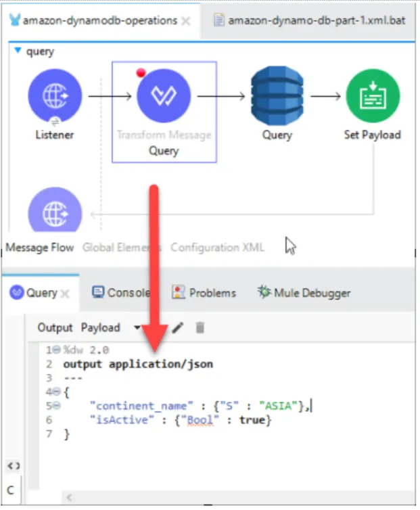Click the pencil edit output icon
This screenshot has width=420, height=510.
point(178,327)
